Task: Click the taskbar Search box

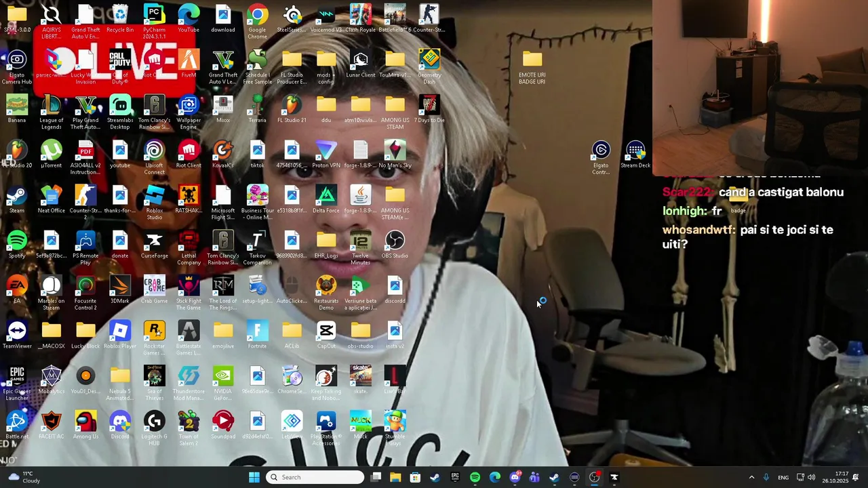Action: coord(315,477)
